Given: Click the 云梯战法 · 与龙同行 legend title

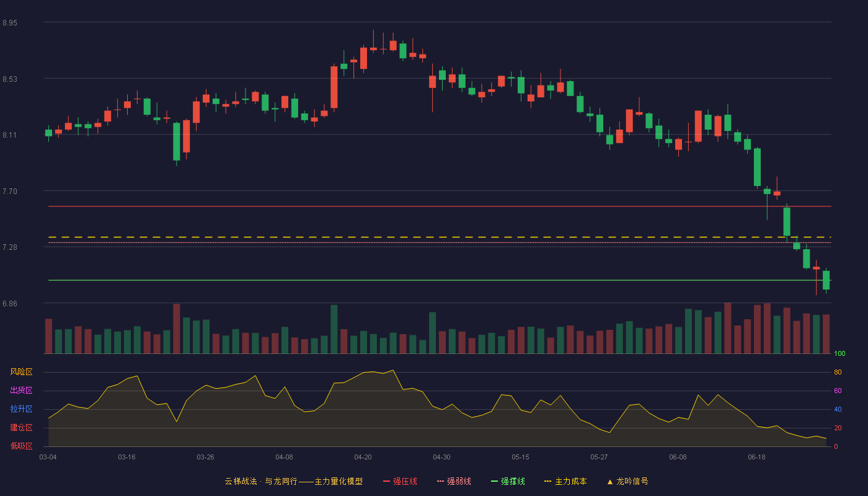Looking at the screenshot, I should (294, 481).
